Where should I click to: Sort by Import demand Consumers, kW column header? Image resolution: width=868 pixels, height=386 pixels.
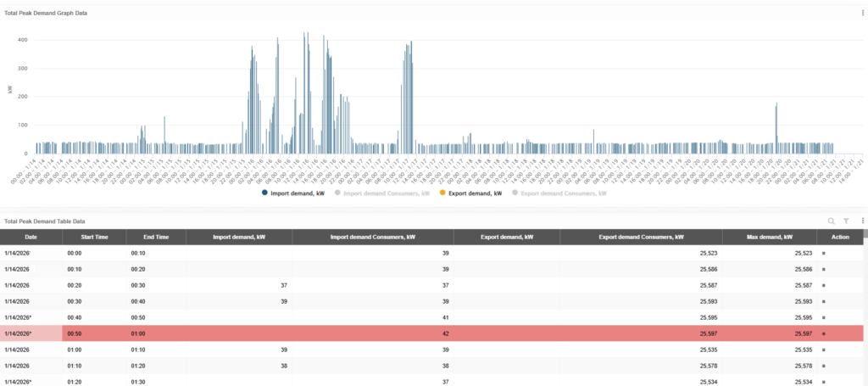(373, 237)
